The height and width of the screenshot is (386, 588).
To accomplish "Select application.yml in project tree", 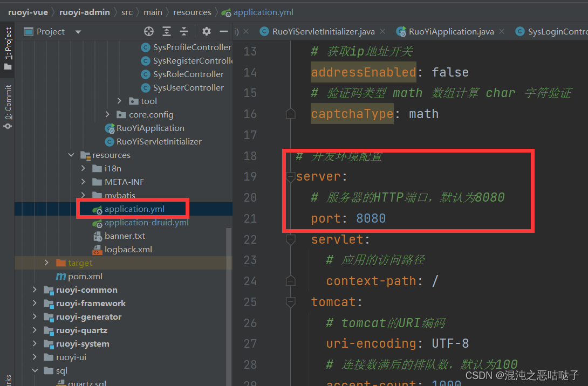I will coord(134,209).
